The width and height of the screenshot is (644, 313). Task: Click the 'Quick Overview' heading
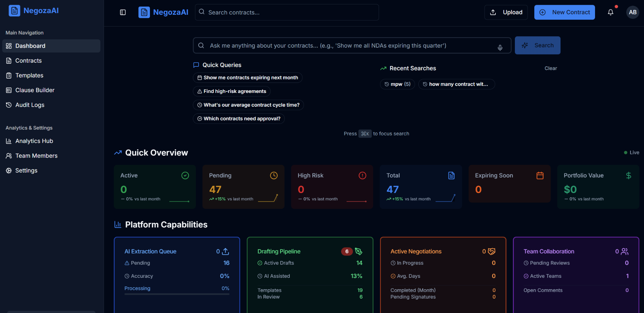(156, 153)
